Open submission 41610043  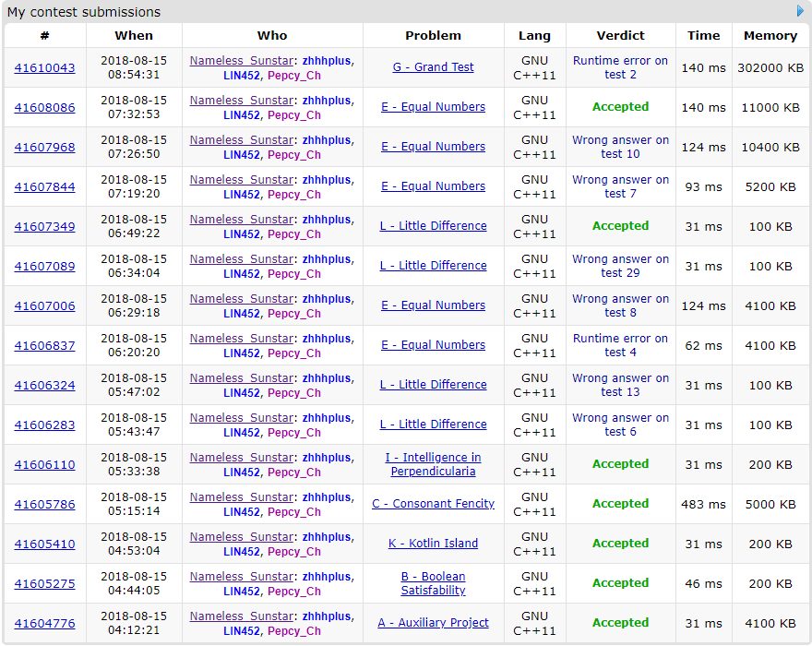click(x=44, y=68)
